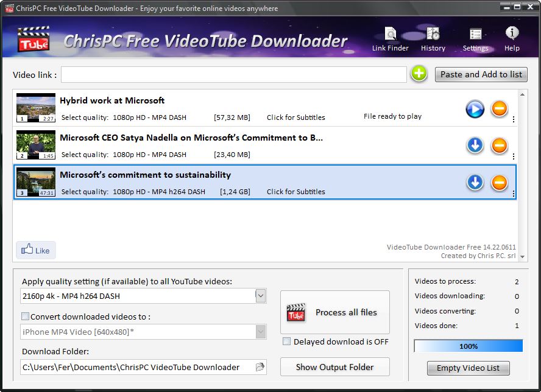Maximize the ChrisPC VideoTube Downloader window
Screen dimensions: 541x392
click(x=517, y=7)
